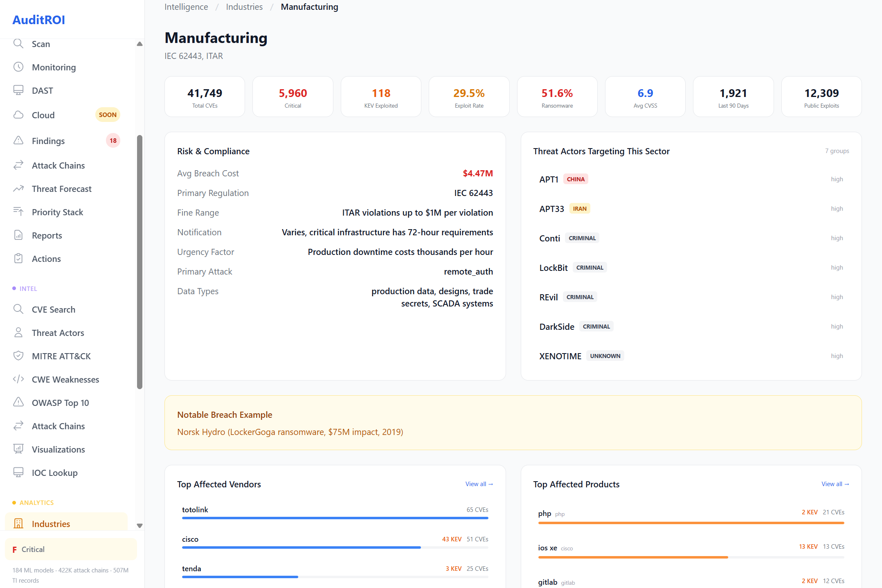
Task: Open the MITRE ATT&CK shield page
Action: click(x=61, y=356)
